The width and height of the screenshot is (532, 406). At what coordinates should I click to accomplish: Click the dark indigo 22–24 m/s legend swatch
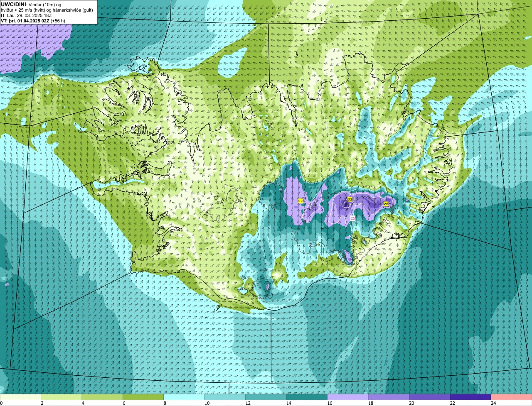pyautogui.click(x=470, y=397)
